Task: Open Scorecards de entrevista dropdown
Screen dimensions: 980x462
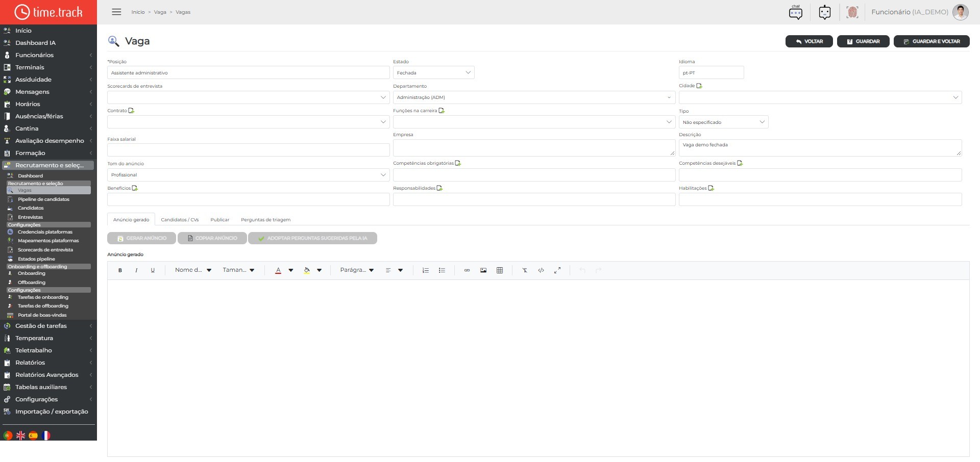Action: (x=248, y=97)
